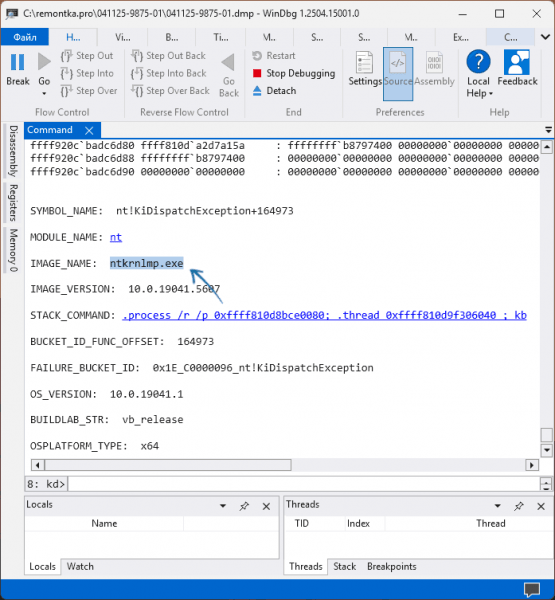Close the Threads panel
The width and height of the screenshot is (555, 600).
pos(541,507)
